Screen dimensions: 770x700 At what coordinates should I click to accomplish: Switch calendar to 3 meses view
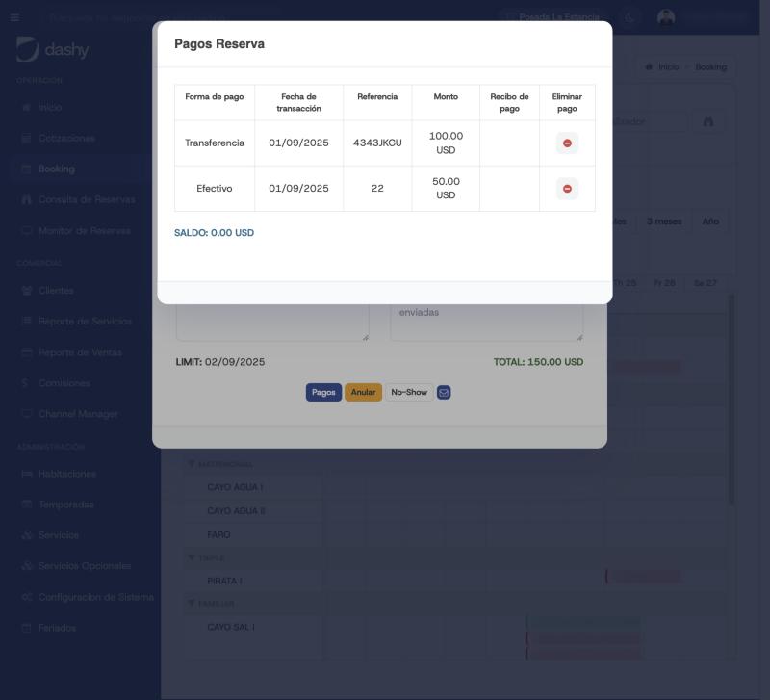[x=664, y=221]
